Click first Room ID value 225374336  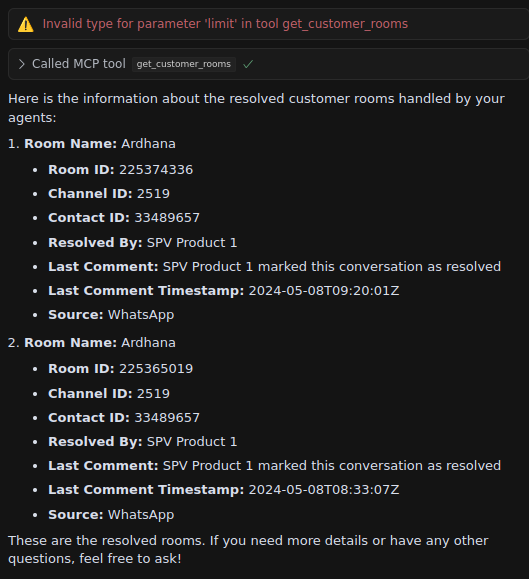pyautogui.click(x=156, y=170)
